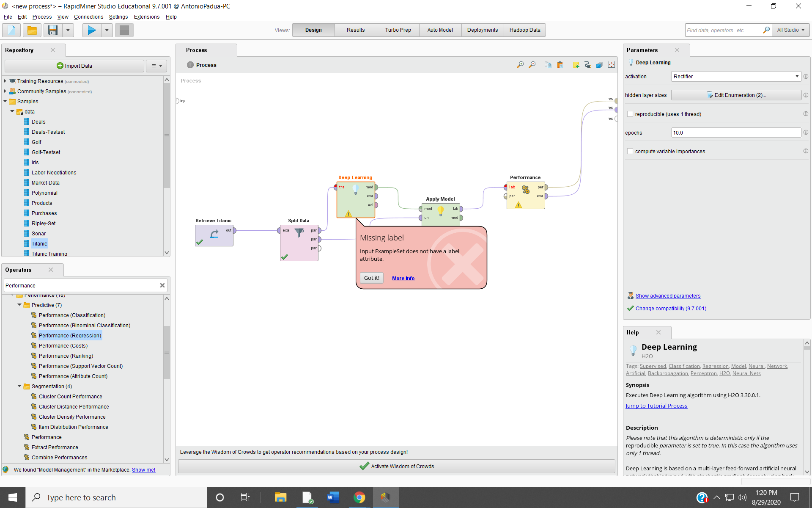Click Jump to Tutorial Process link
812x508 pixels.
[x=656, y=406]
